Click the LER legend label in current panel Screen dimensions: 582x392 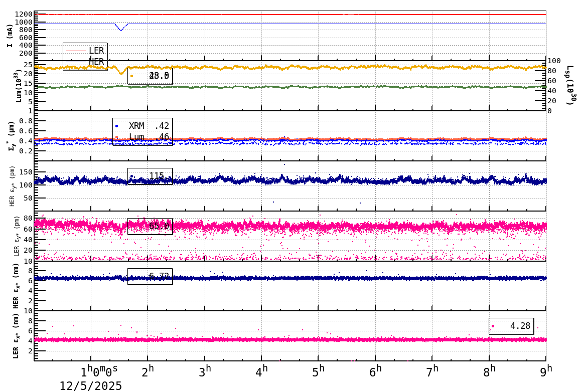pyautogui.click(x=96, y=51)
